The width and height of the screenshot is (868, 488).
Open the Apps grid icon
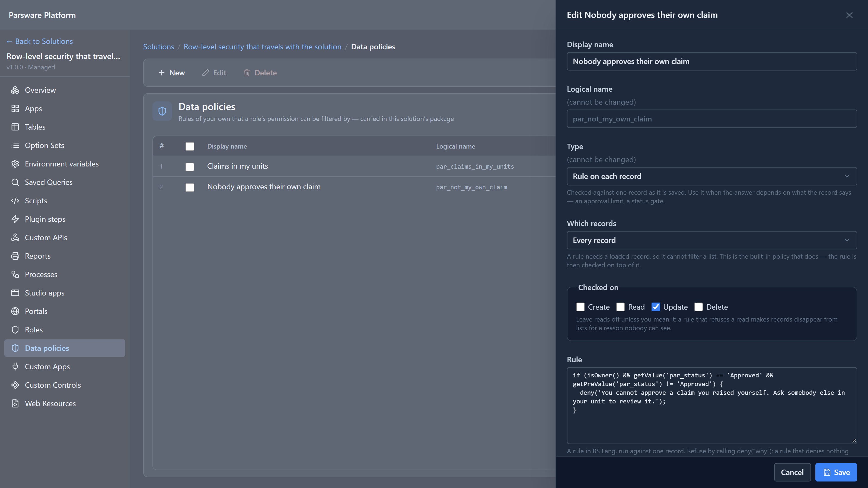(15, 108)
